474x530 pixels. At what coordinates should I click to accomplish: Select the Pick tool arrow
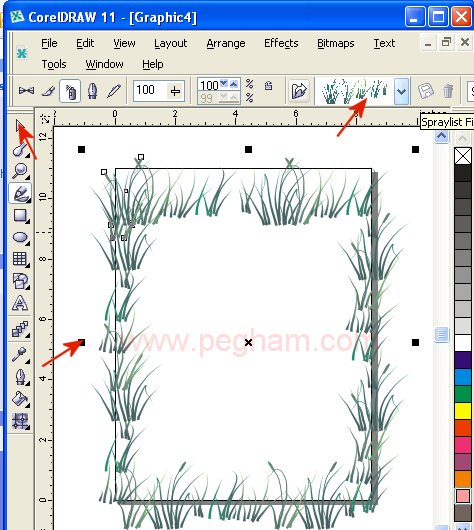pyautogui.click(x=20, y=126)
